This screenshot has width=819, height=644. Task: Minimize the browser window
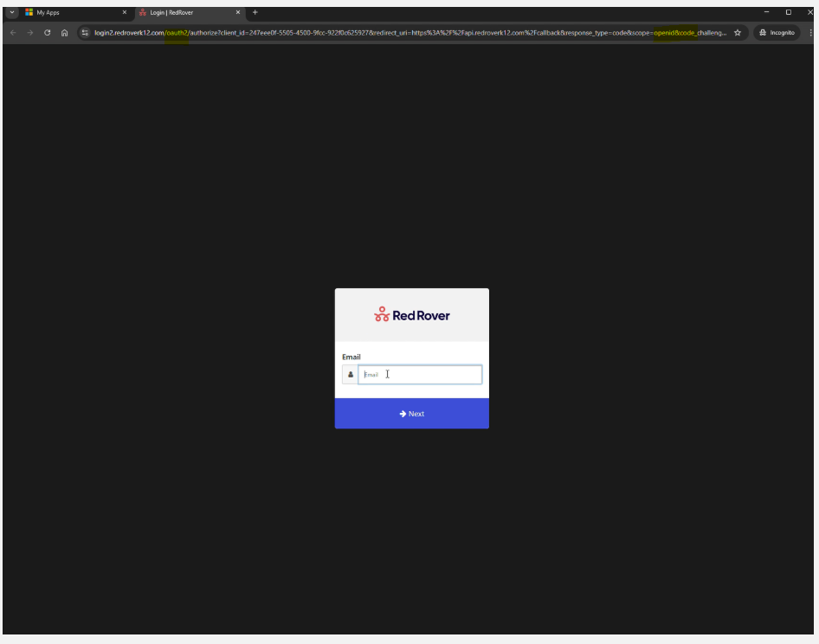767,12
